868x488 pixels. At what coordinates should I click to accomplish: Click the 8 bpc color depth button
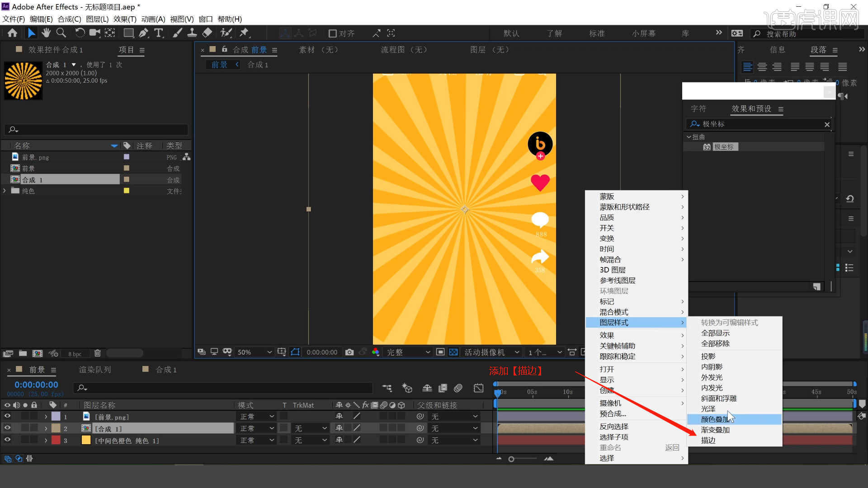coord(75,354)
